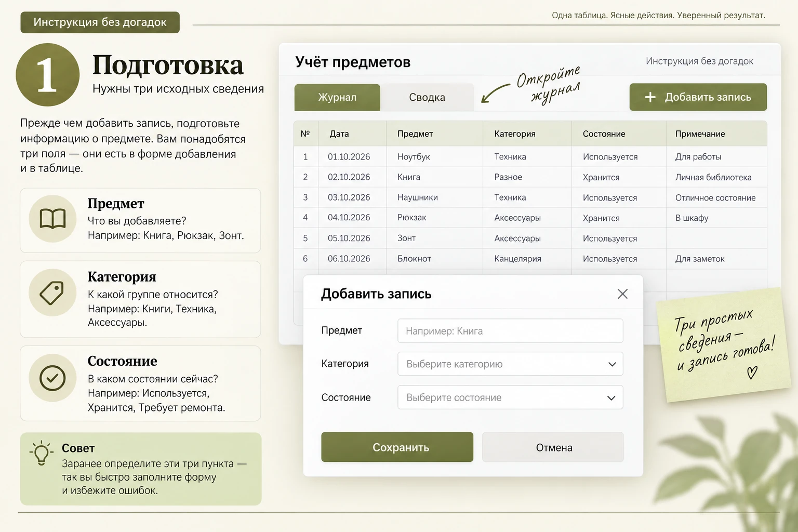
Task: Click the Учёт предметов window title
Action: [x=353, y=62]
